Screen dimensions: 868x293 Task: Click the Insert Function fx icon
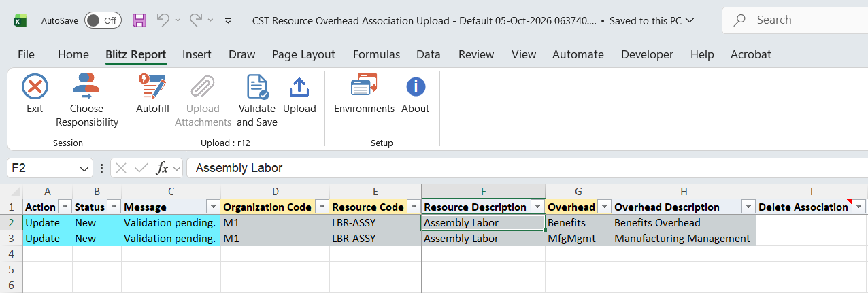pyautogui.click(x=163, y=168)
